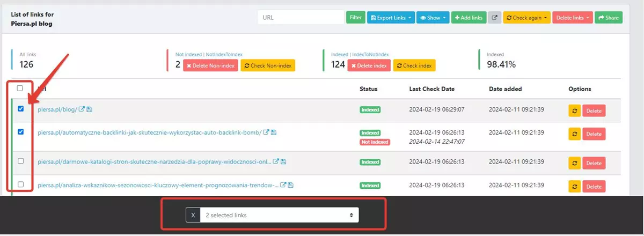644x236 pixels.
Task: Open the Delete links dropdown
Action: (x=572, y=18)
